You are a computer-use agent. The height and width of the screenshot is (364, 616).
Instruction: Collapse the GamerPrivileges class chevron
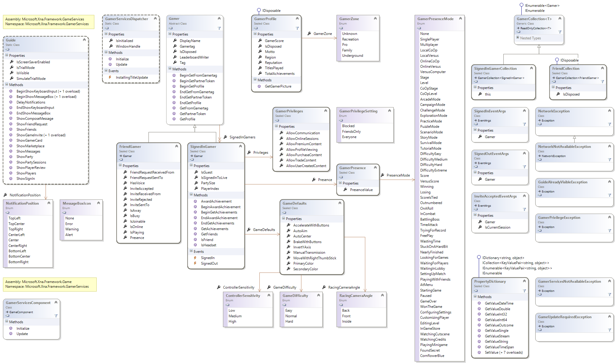point(326,111)
